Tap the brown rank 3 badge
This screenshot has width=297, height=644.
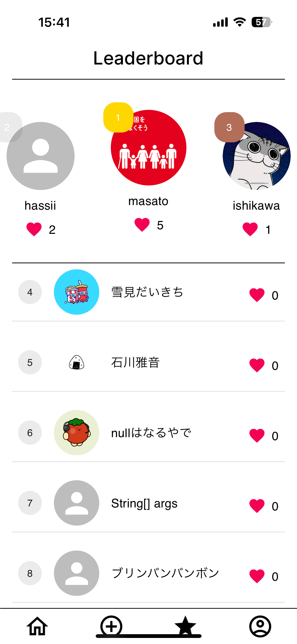pos(229,127)
